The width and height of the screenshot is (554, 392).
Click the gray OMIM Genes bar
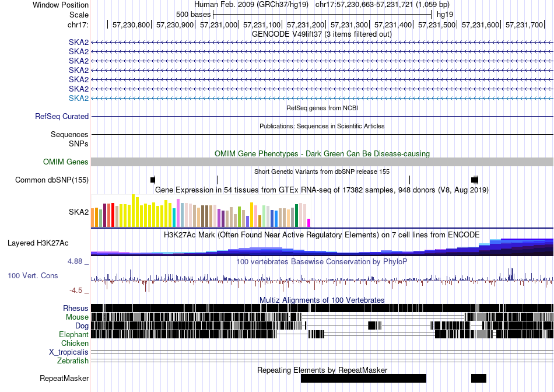tap(322, 162)
